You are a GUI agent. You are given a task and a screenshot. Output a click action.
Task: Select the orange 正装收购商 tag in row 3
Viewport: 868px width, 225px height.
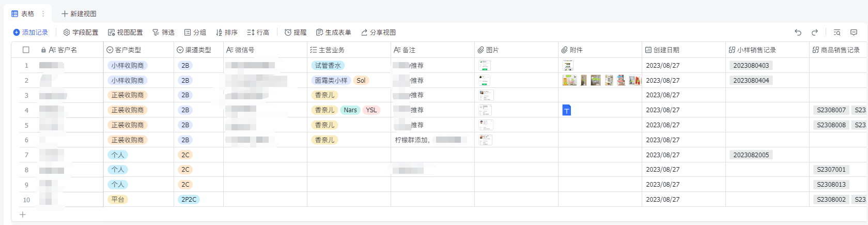coord(128,96)
